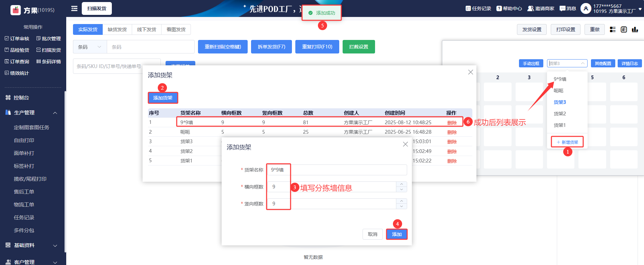Screen dimensions: 644x265
Task: Open 批次管理 shortcut in 常用操作
Action: click(x=49, y=39)
